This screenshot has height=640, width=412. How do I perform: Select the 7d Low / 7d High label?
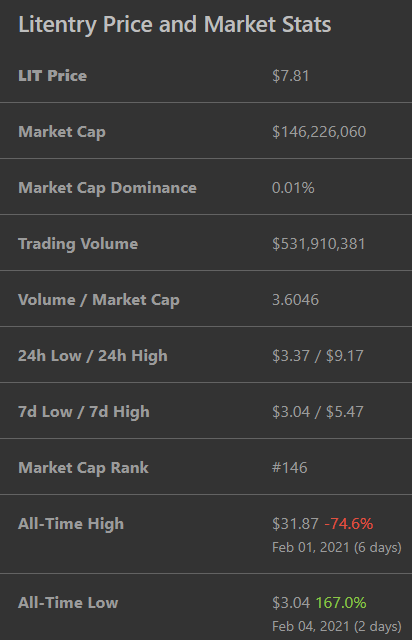tap(84, 411)
